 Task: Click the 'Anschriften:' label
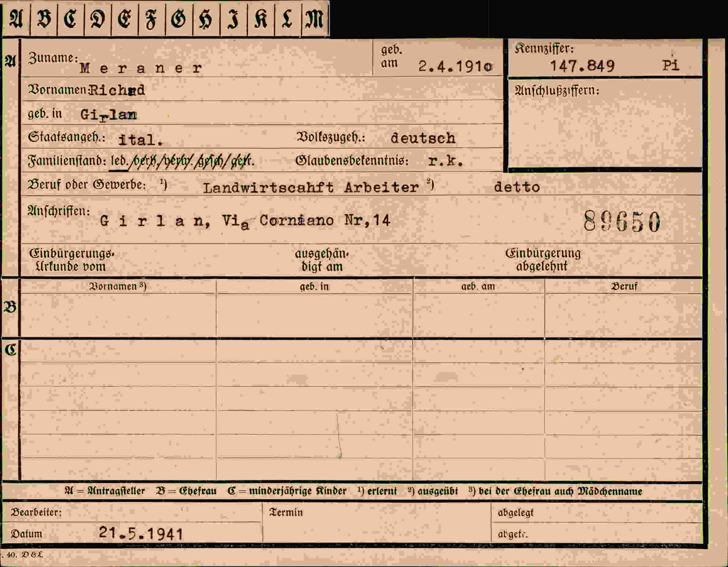pos(59,211)
